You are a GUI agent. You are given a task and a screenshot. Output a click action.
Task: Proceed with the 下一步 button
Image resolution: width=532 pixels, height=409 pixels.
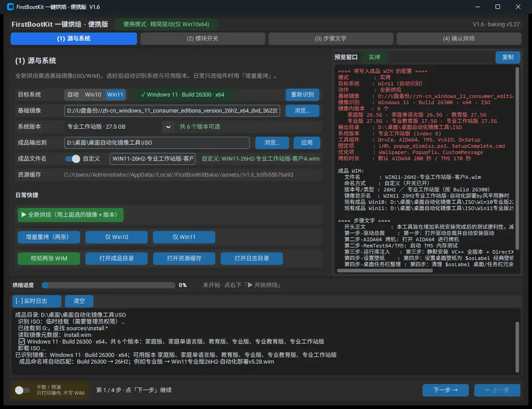pyautogui.click(x=445, y=390)
